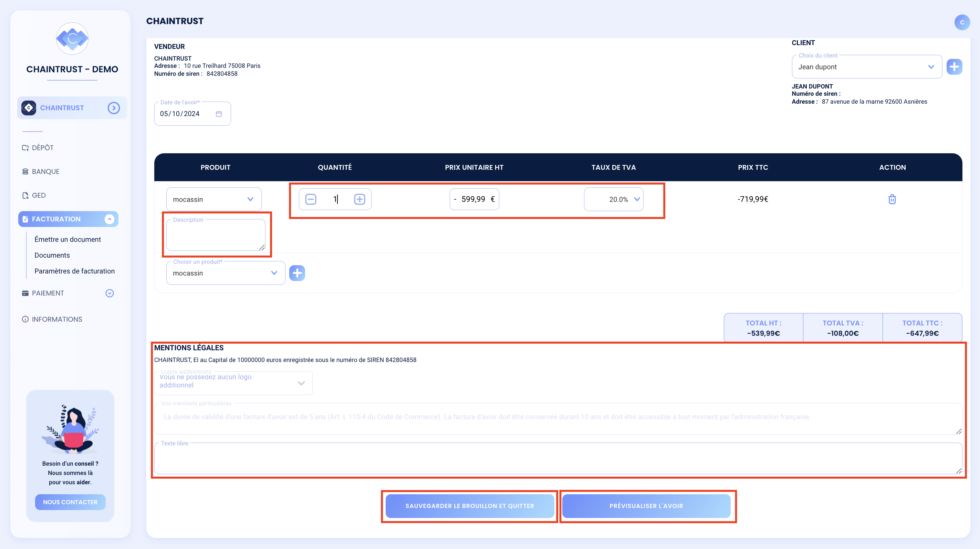The height and width of the screenshot is (549, 980).
Task: Decrease quantity with minus button
Action: (x=311, y=199)
